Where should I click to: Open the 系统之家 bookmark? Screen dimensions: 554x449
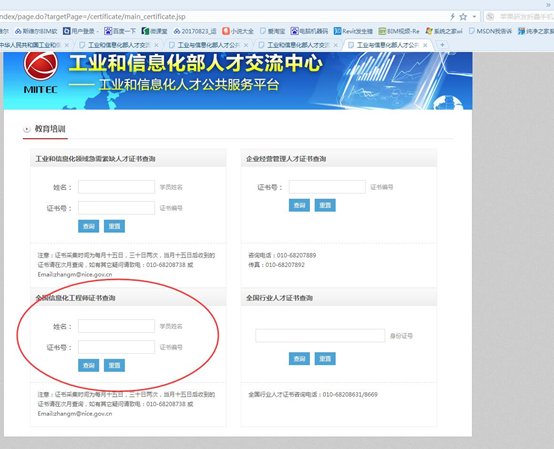click(444, 31)
